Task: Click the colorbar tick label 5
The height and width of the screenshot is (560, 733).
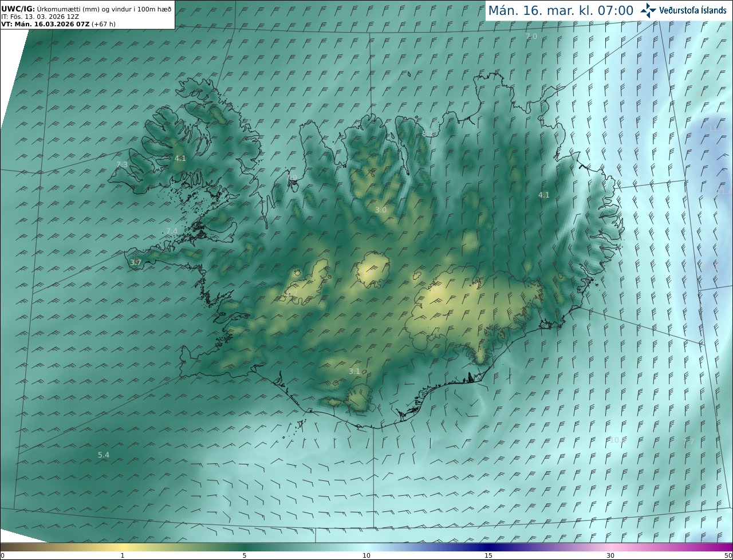Action: pos(245,555)
